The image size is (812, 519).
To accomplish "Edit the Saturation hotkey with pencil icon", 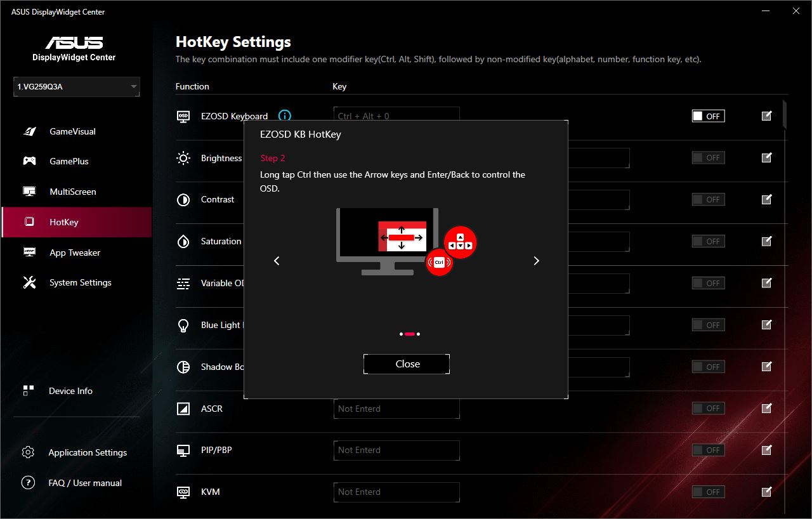I will [766, 241].
